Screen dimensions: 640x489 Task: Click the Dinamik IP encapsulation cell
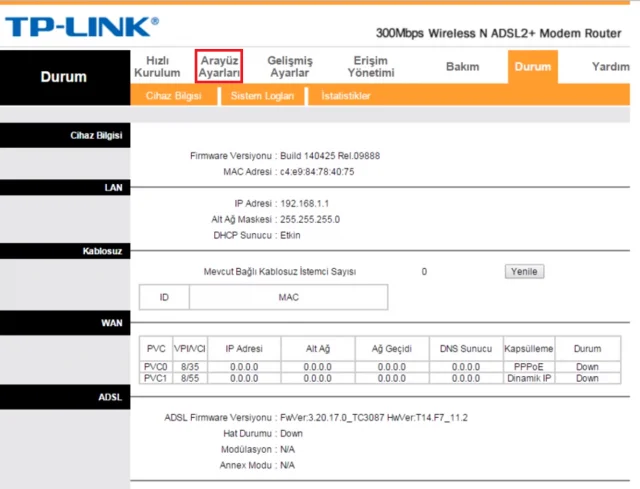[x=528, y=378]
